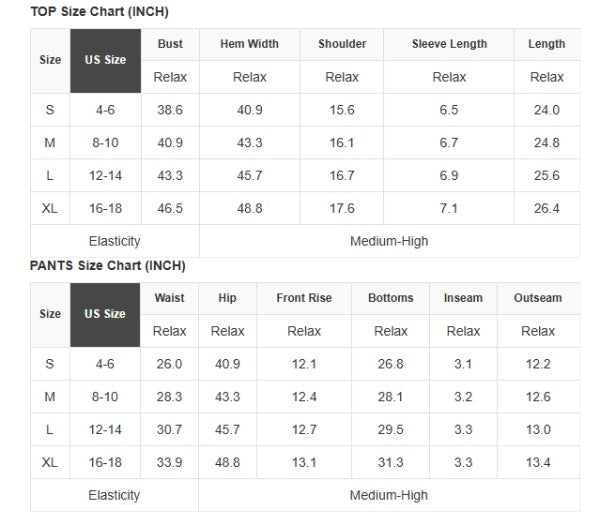Click the 7.1 sleeve length value
The image size is (600, 525).
[x=449, y=208]
